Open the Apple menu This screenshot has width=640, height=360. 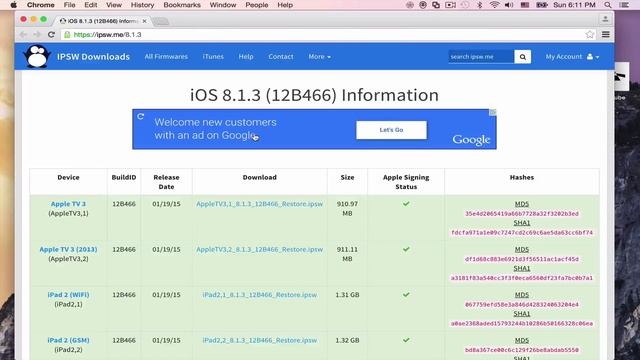13,5
